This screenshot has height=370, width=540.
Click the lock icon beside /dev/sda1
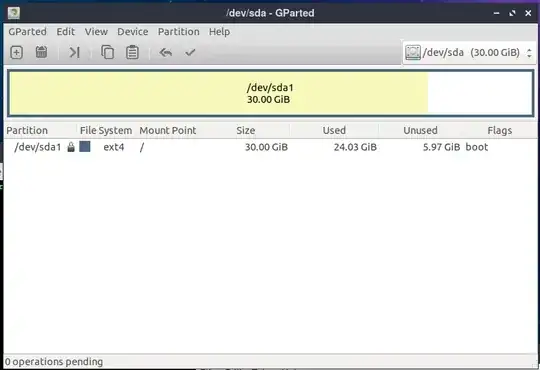tap(71, 147)
